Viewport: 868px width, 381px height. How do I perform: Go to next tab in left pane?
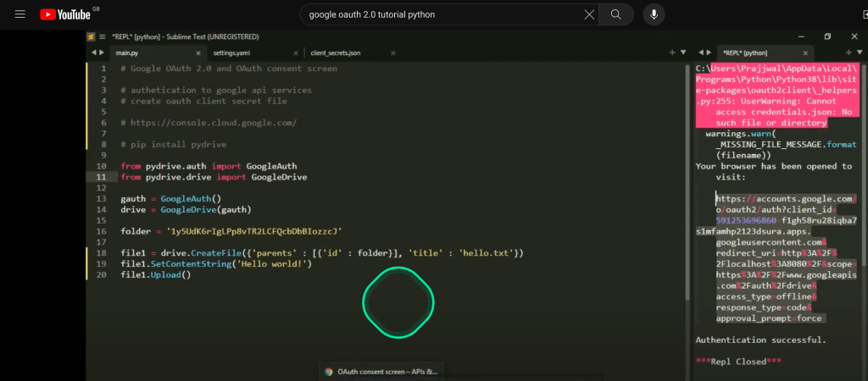(x=102, y=52)
